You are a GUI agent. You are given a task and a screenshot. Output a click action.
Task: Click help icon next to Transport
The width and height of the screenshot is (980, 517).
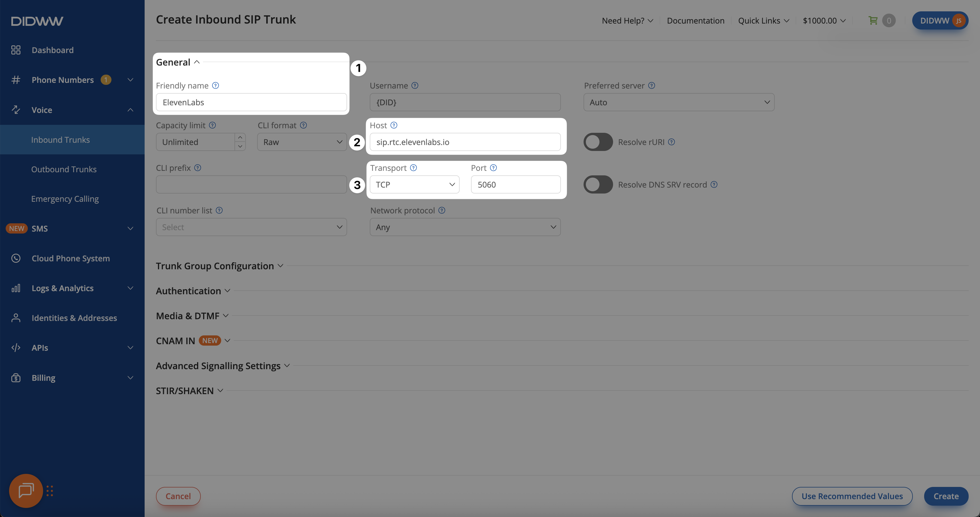[413, 168]
